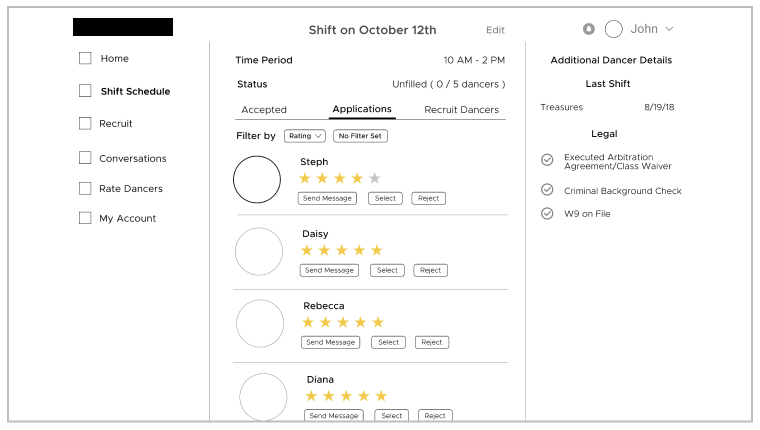Click Rebecca's third rating star
Viewport: 760px width, 430px height.
(343, 322)
